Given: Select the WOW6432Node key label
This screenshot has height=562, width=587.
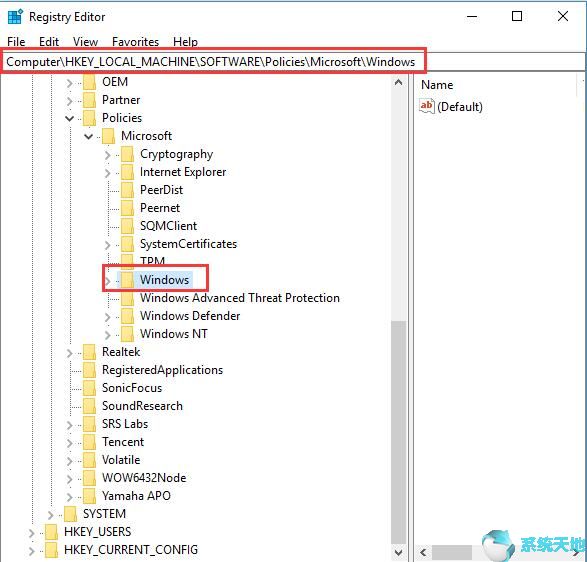Looking at the screenshot, I should coord(144,478).
